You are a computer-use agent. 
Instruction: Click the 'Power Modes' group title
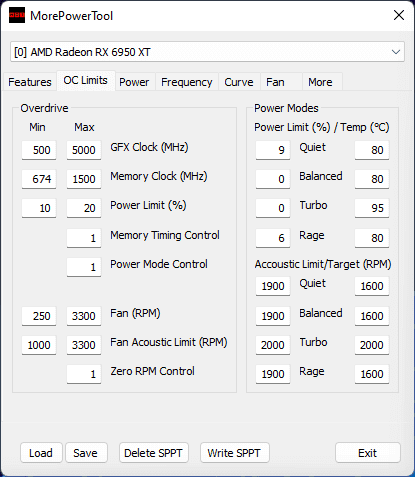pyautogui.click(x=286, y=108)
